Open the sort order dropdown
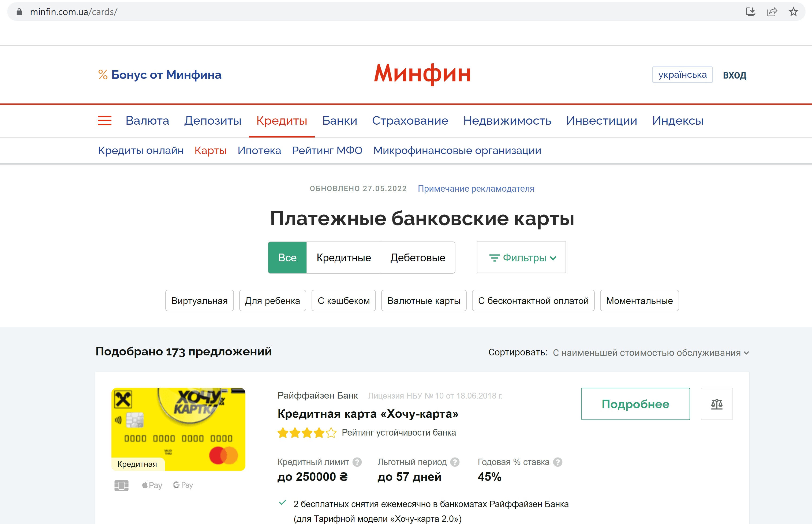 coord(651,353)
